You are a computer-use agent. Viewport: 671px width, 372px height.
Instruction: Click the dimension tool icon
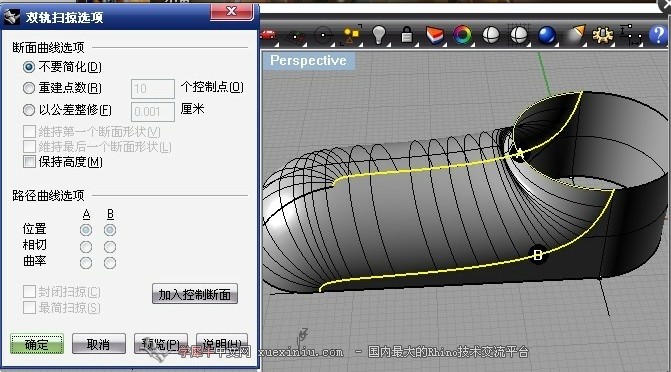631,35
